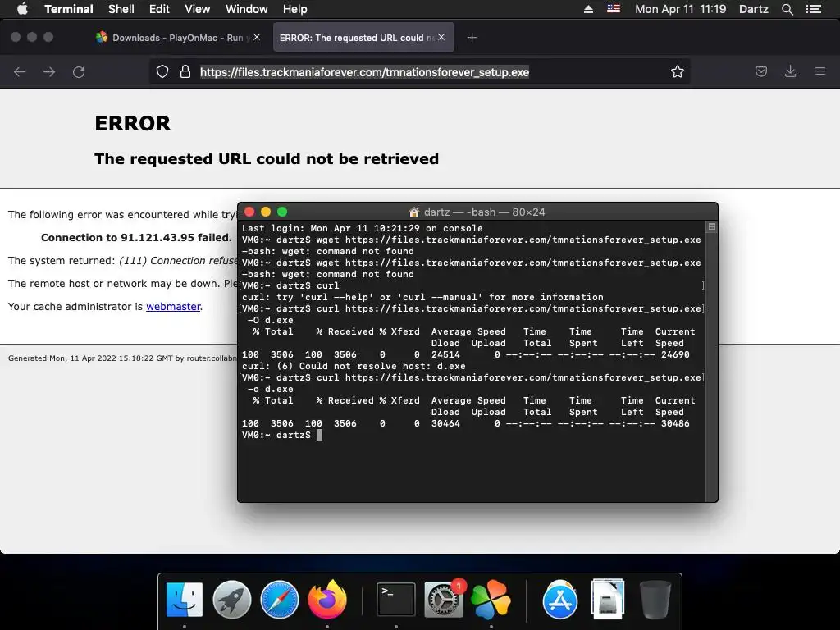Viewport: 840px width, 630px height.
Task: Switch to Downloads - PlayOnMac tab
Action: (171, 38)
